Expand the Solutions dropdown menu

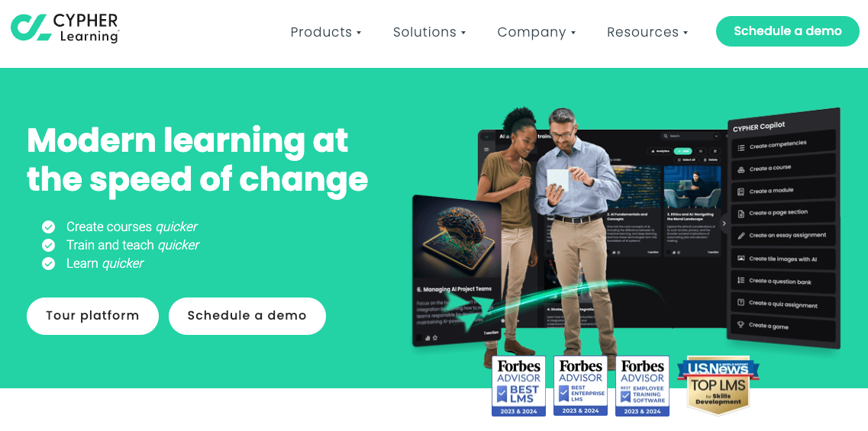tap(429, 32)
